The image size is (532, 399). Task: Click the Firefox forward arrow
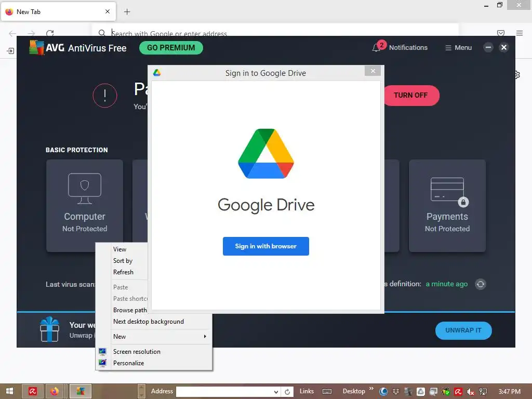click(31, 33)
